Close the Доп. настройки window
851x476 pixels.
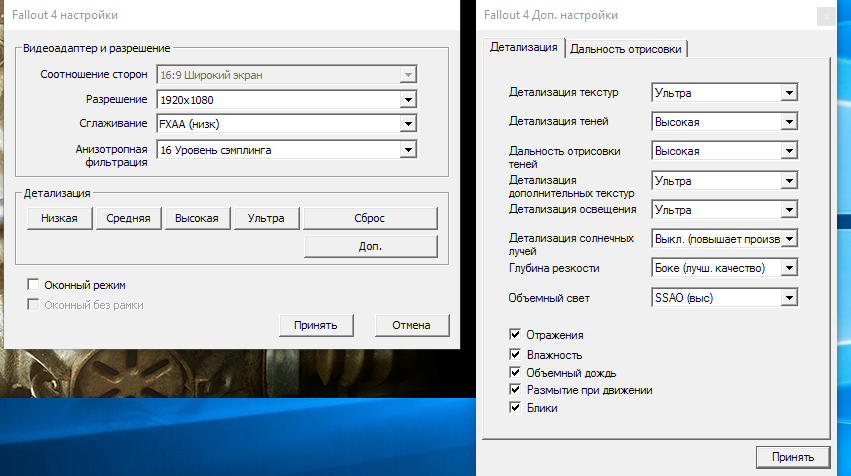point(826,16)
